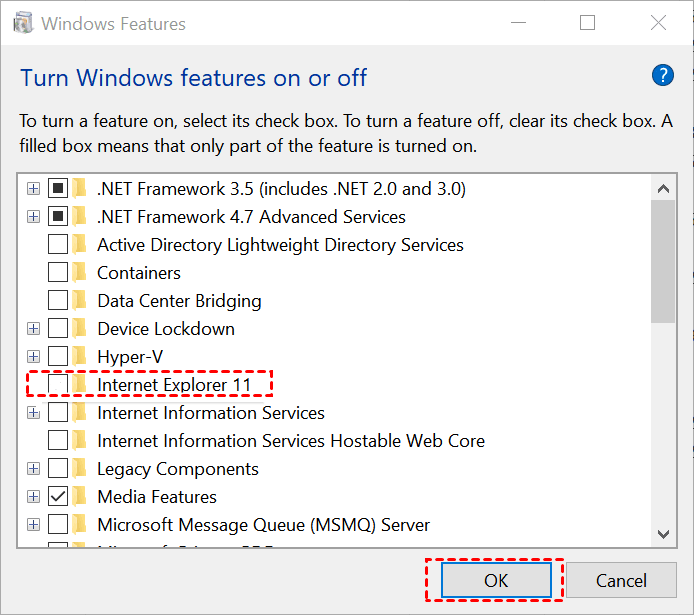
Task: Expand .NET Framework 4.7 Advanced Services node
Action: pos(33,217)
